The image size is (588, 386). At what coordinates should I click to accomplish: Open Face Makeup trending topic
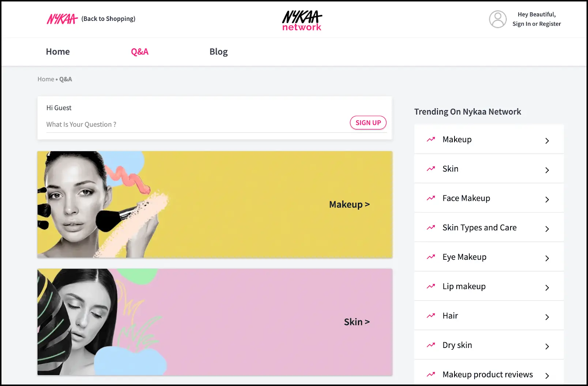click(x=466, y=198)
